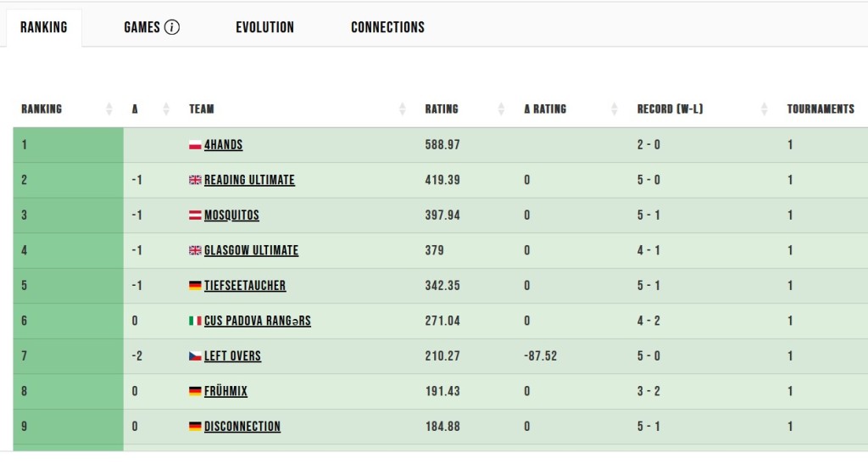Click the info icon beside Games tab

click(x=172, y=27)
